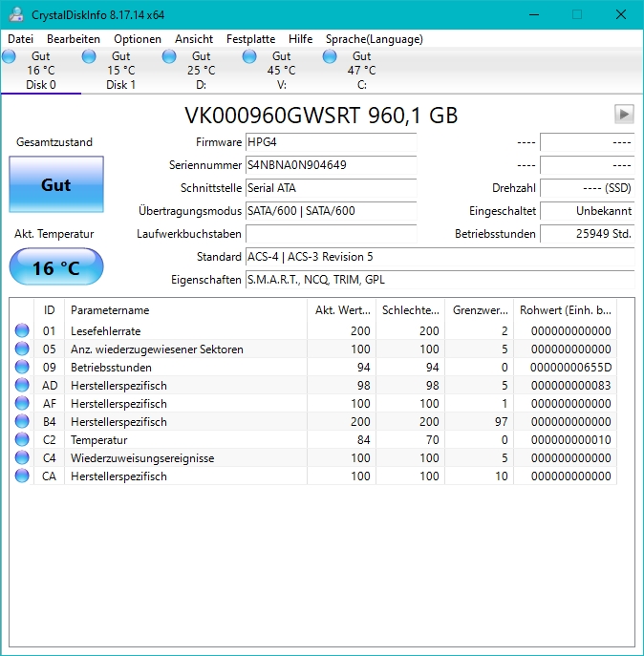Click status icon of CA row
This screenshot has width=644, height=656.
click(22, 476)
